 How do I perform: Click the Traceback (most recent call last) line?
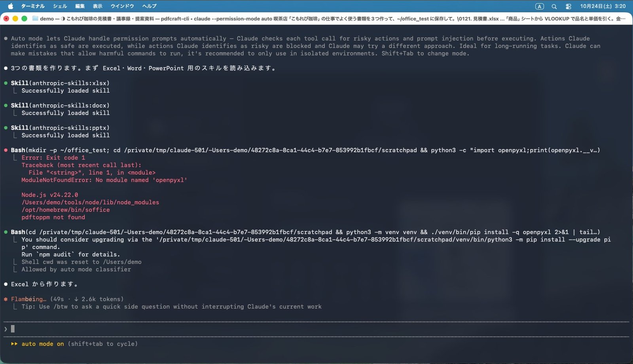point(81,165)
